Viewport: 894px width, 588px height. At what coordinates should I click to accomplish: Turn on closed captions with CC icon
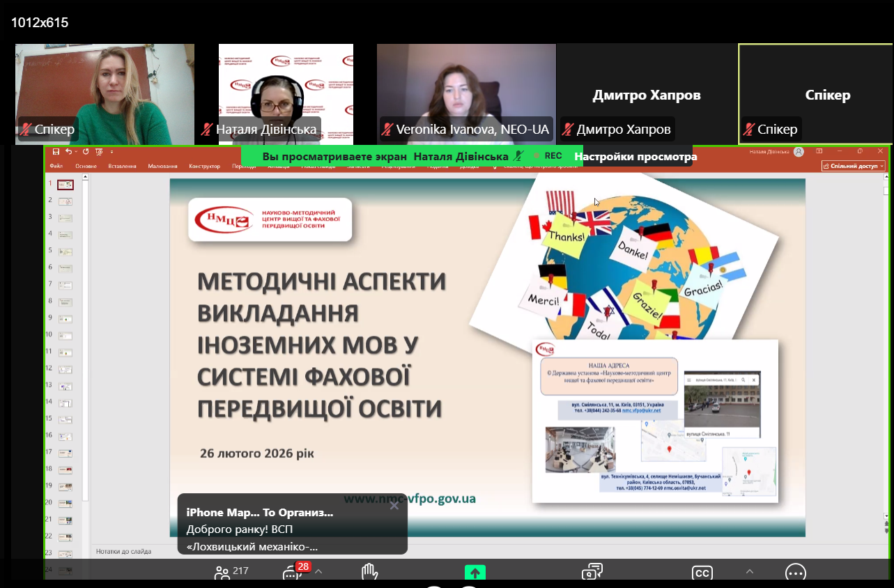pos(702,573)
